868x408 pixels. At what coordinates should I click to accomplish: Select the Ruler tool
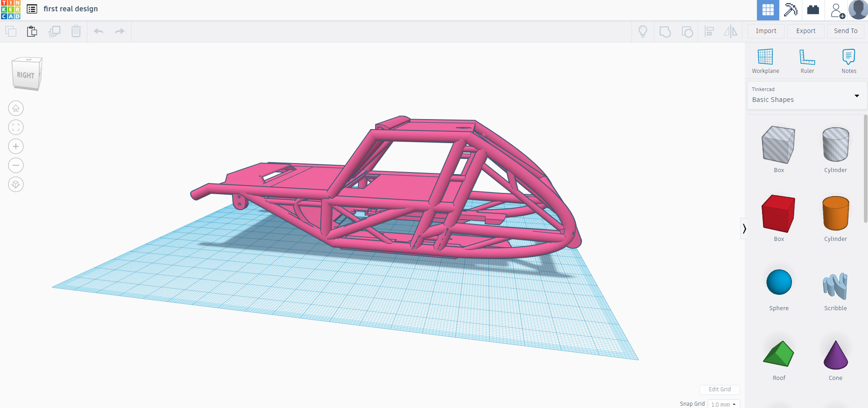point(807,61)
